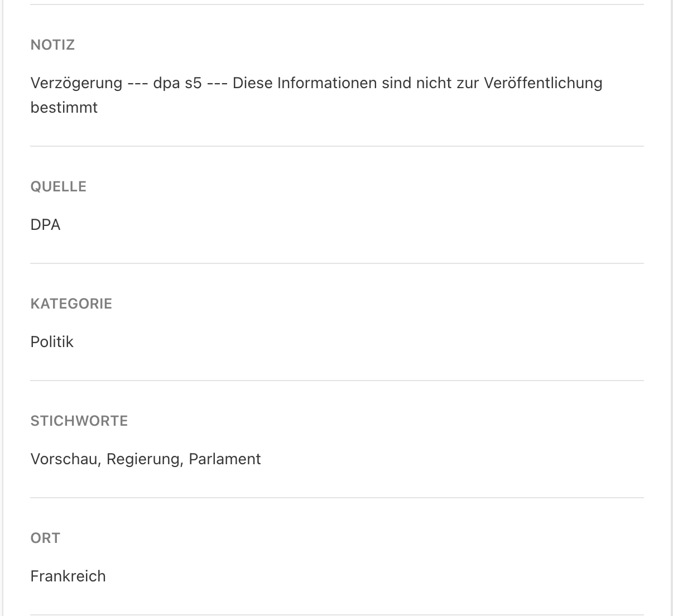Click the Vorschau keyword
This screenshot has height=616, width=673.
click(x=65, y=459)
